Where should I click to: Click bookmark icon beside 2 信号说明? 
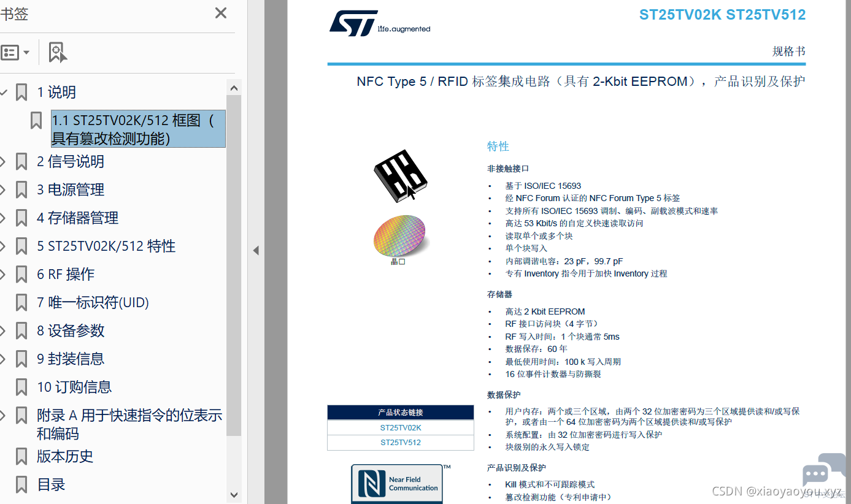click(x=21, y=162)
